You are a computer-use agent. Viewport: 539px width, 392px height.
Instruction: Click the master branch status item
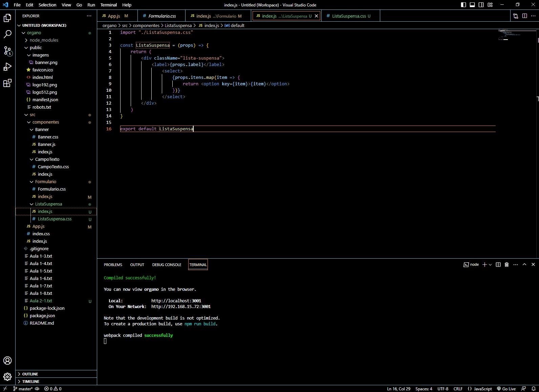[x=23, y=389]
